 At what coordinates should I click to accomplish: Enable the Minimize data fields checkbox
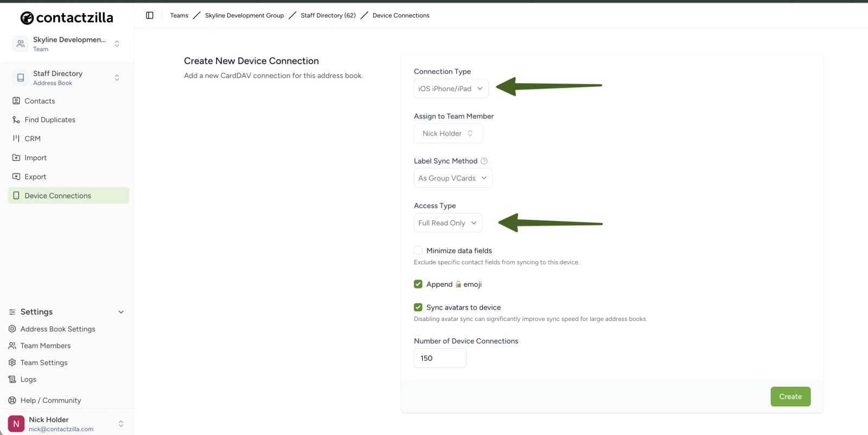[x=418, y=250]
